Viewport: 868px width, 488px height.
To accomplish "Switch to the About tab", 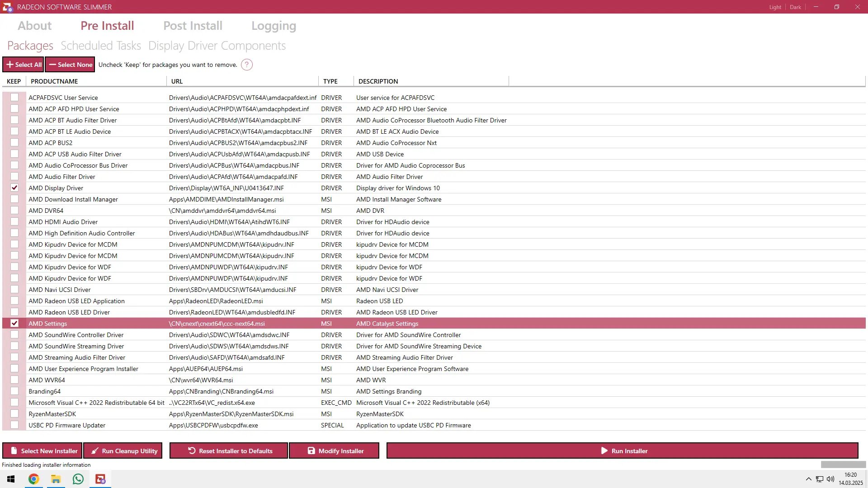I will (x=34, y=26).
